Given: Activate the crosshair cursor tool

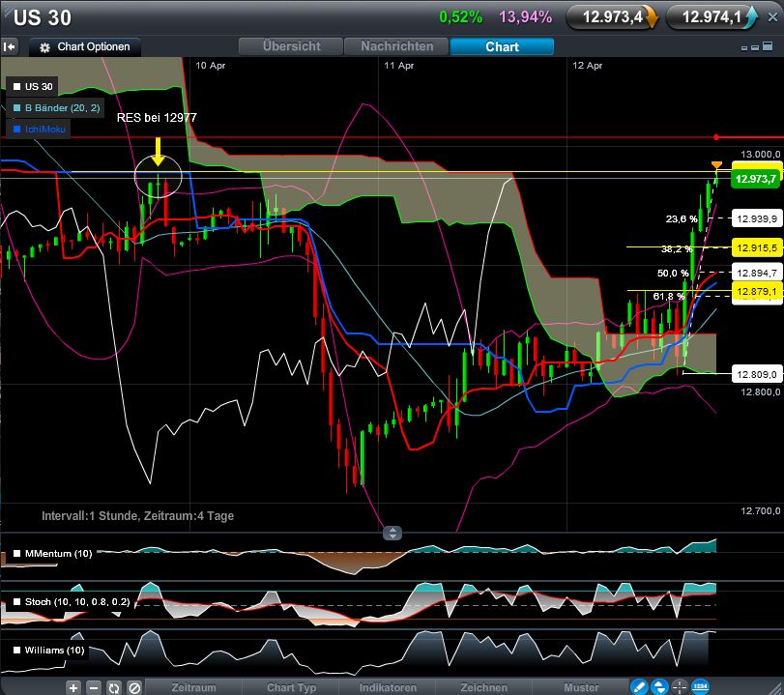Looking at the screenshot, I should [679, 687].
